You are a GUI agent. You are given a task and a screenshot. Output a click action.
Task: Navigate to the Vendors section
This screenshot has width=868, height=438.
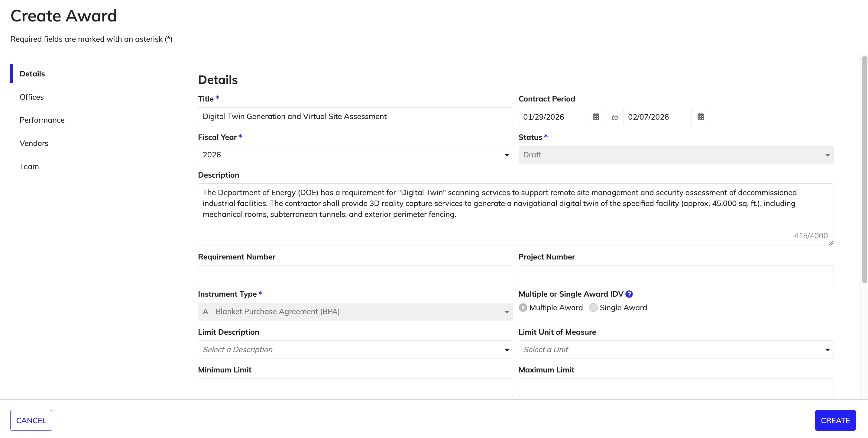point(34,143)
